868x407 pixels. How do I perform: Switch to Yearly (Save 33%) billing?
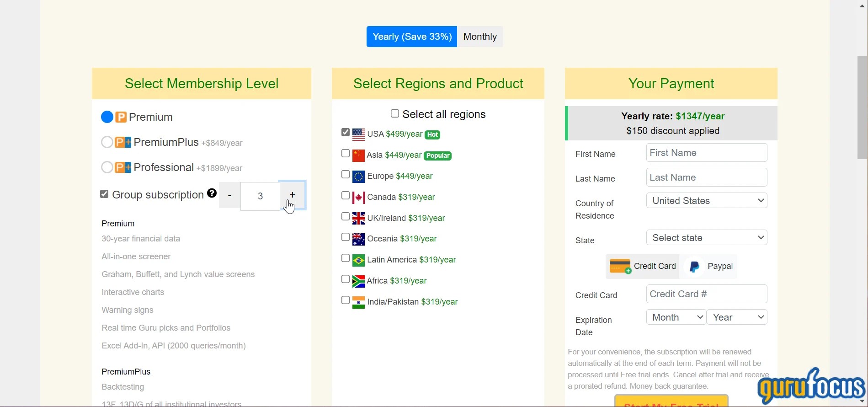pyautogui.click(x=412, y=37)
